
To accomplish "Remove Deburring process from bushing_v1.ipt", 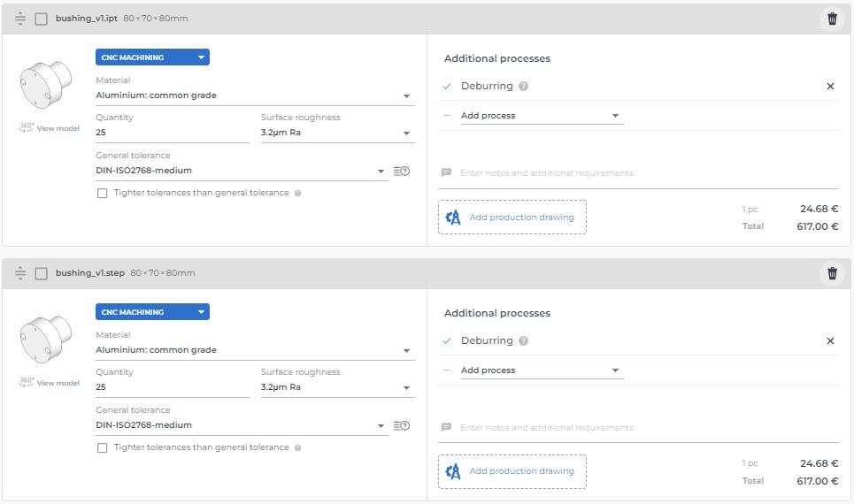I will (830, 87).
